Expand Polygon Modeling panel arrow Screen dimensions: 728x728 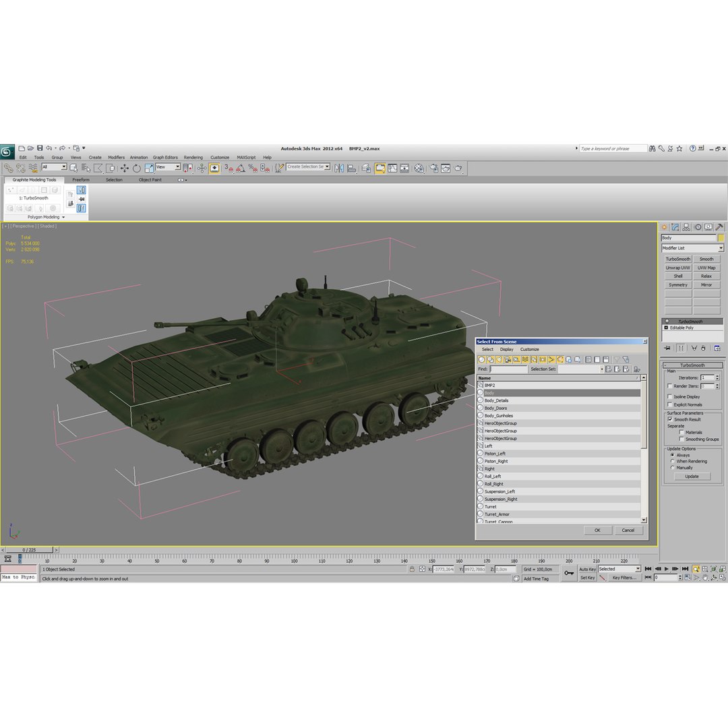pos(63,217)
